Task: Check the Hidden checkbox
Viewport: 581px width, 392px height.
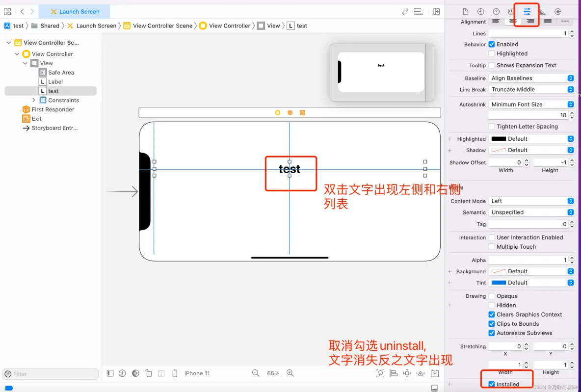Action: click(491, 305)
